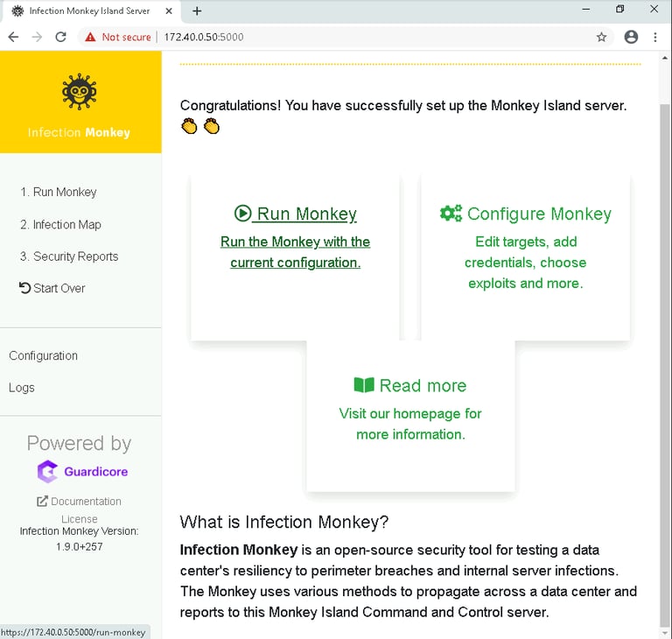Select the Infection Monkey Island Server tab
Viewport: 672px width, 639px height.
click(x=92, y=11)
